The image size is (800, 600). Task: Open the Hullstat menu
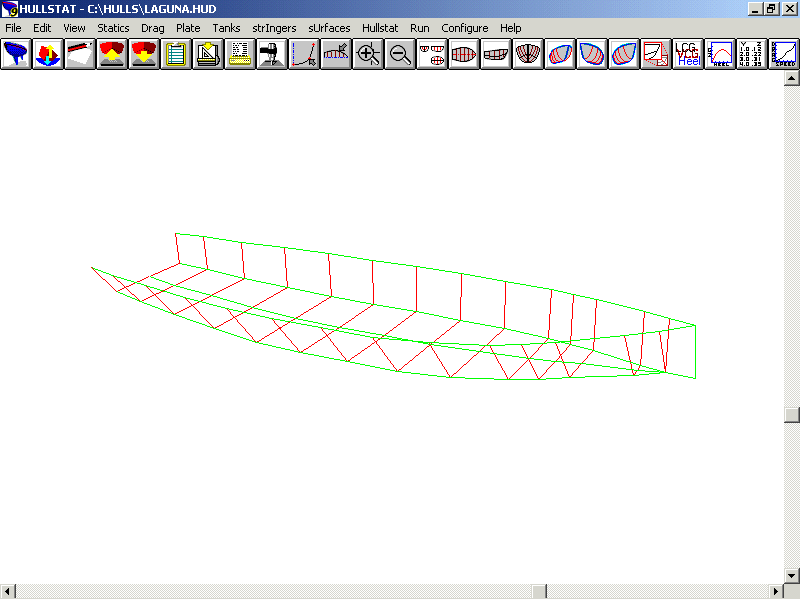click(x=380, y=28)
